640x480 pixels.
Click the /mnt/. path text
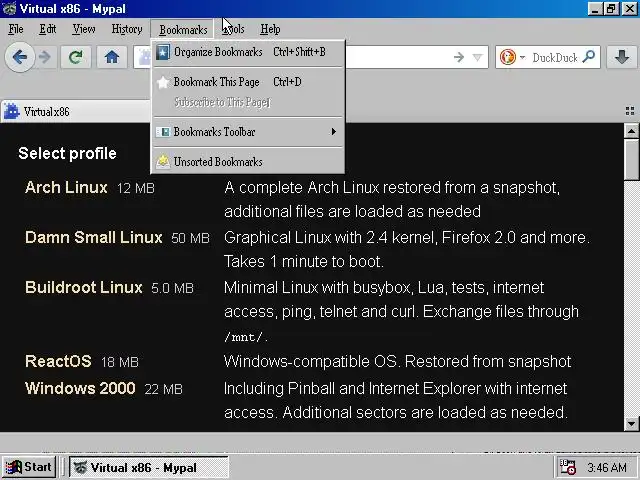point(246,337)
